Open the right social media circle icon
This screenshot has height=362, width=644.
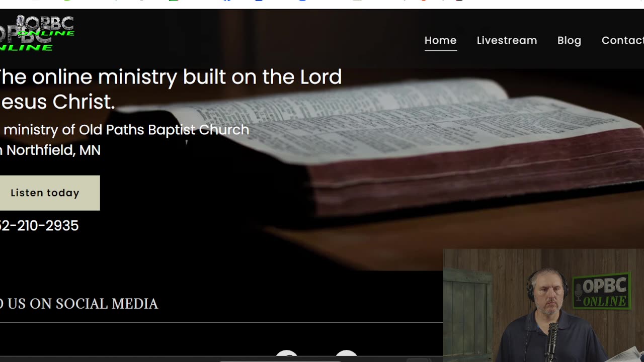(x=346, y=354)
